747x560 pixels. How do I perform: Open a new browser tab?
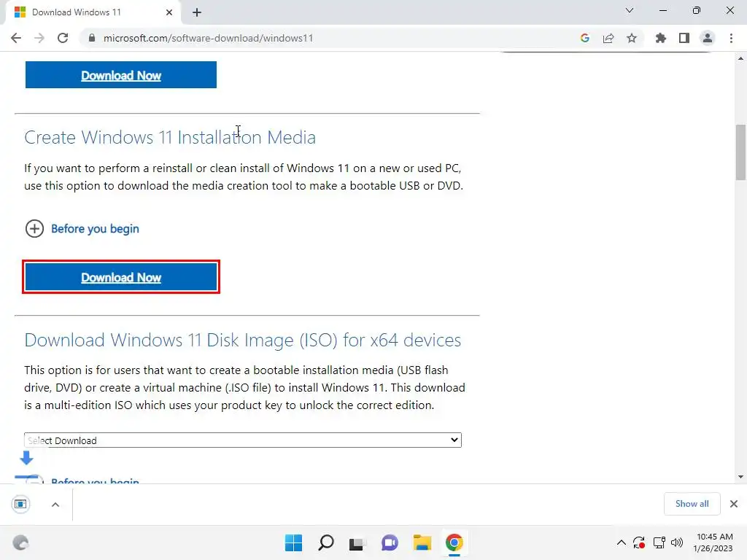pos(197,12)
